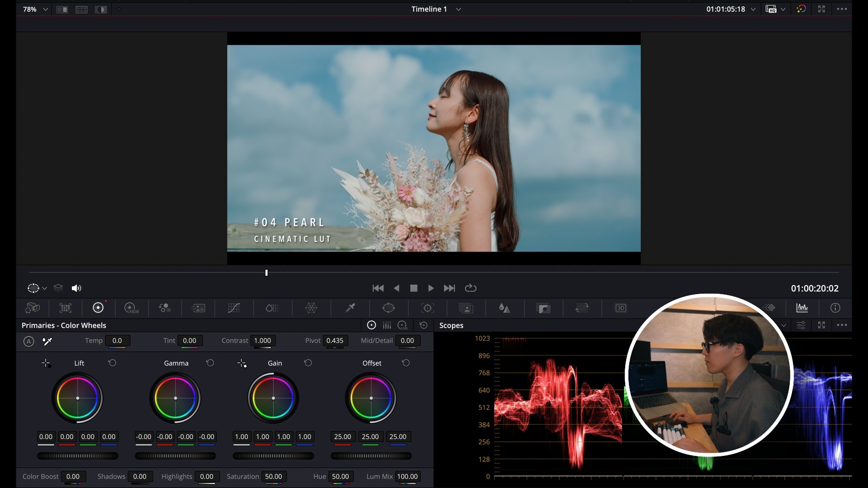Expand the Timeline 1 dropdown
This screenshot has height=488, width=868.
(x=458, y=9)
